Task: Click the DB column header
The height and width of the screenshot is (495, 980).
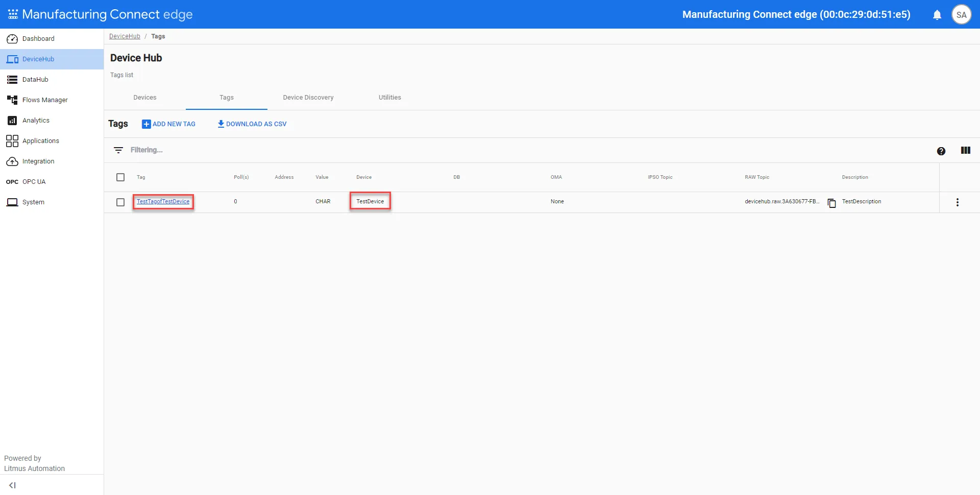Action: coord(457,177)
